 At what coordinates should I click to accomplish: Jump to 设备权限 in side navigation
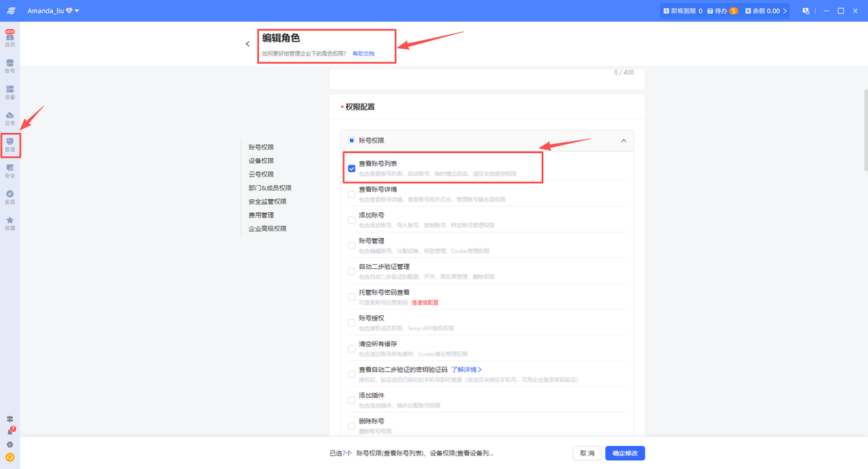[x=261, y=161]
